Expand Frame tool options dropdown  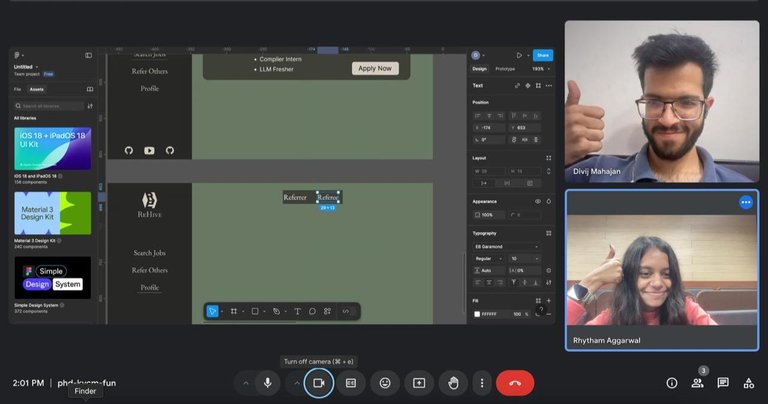tap(243, 312)
